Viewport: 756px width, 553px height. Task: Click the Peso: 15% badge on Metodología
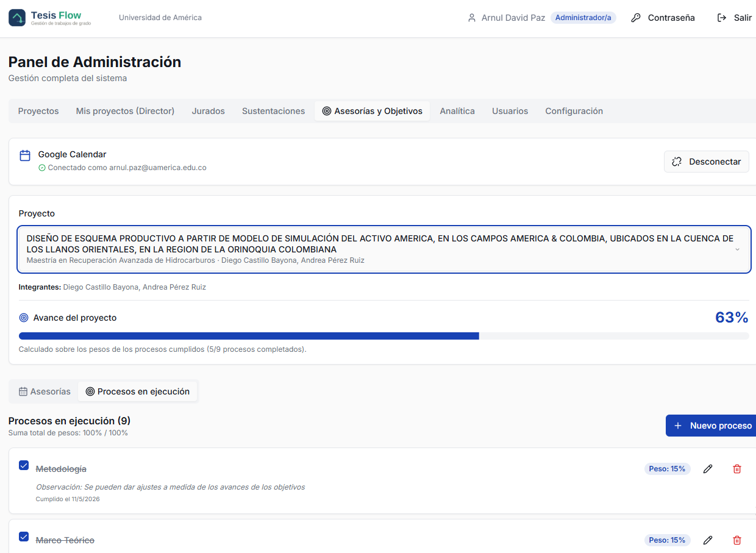pyautogui.click(x=667, y=469)
